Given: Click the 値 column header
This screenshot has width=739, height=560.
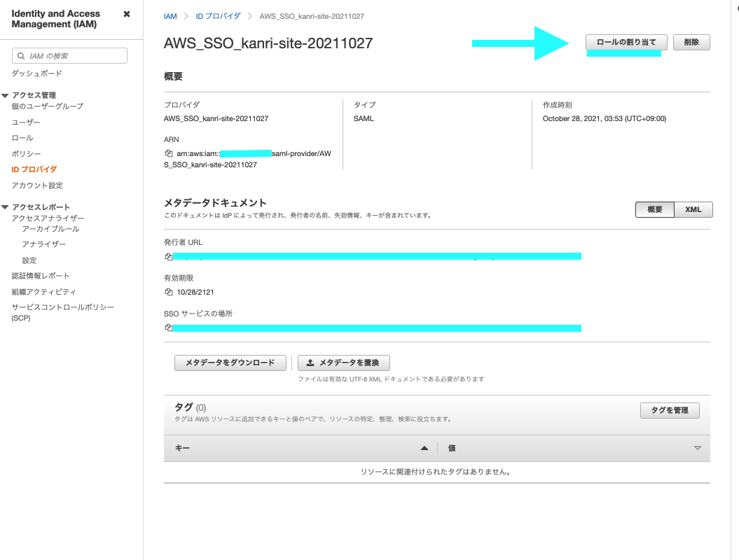Looking at the screenshot, I should [452, 448].
